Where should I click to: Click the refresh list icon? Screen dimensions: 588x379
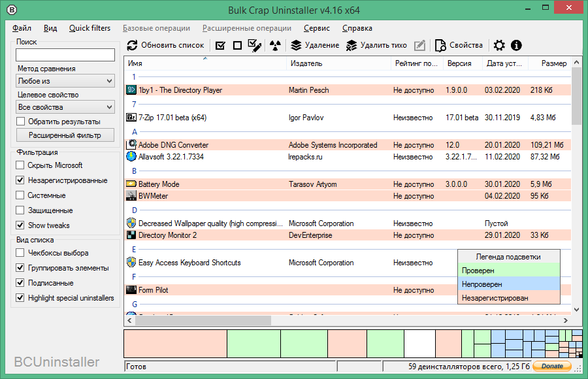coord(131,45)
